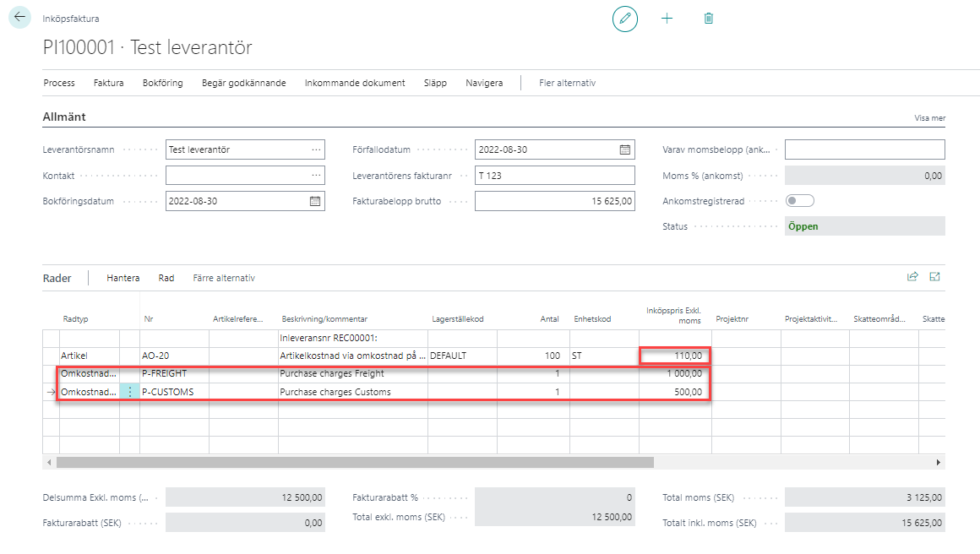
Task: Click the Leverantörens fakturanr input field
Action: click(x=554, y=176)
